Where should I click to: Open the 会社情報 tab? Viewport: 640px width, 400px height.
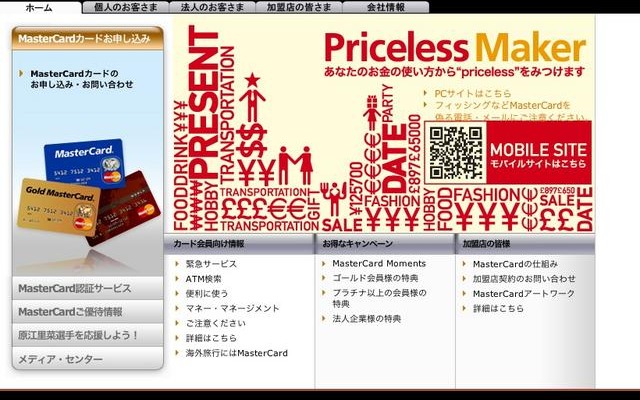point(386,7)
